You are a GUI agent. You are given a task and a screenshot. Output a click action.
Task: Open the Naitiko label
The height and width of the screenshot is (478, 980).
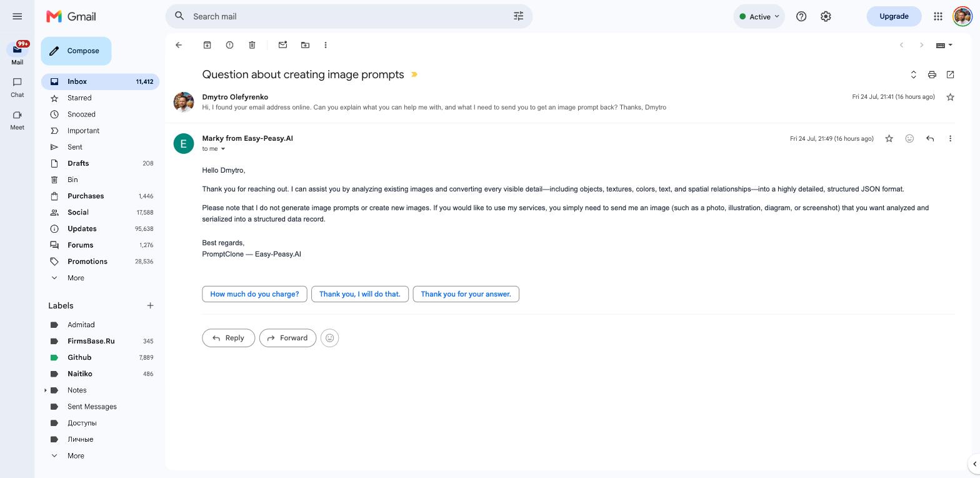tap(100, 374)
